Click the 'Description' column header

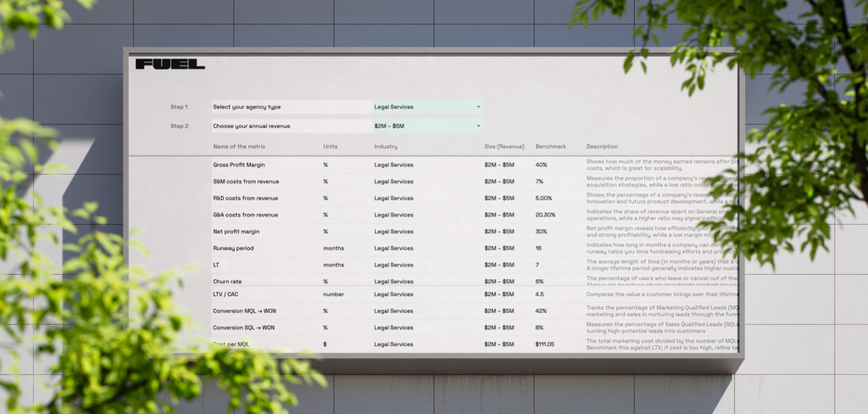[603, 147]
